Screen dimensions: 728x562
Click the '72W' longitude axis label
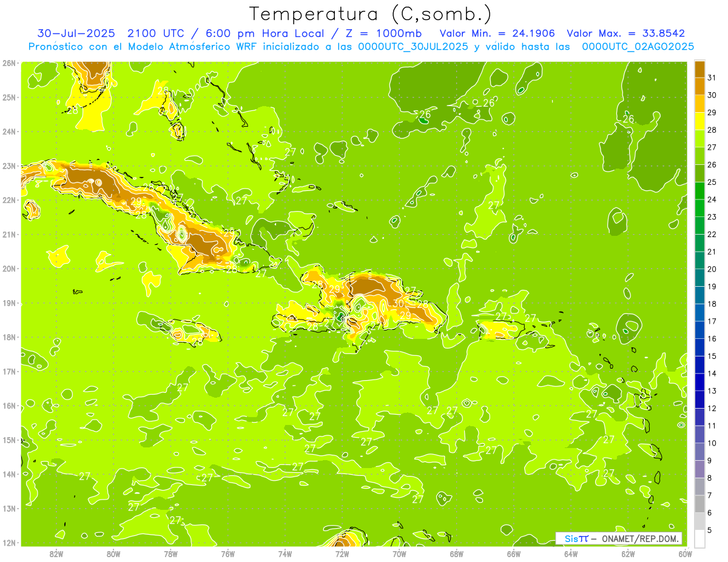[x=342, y=554]
